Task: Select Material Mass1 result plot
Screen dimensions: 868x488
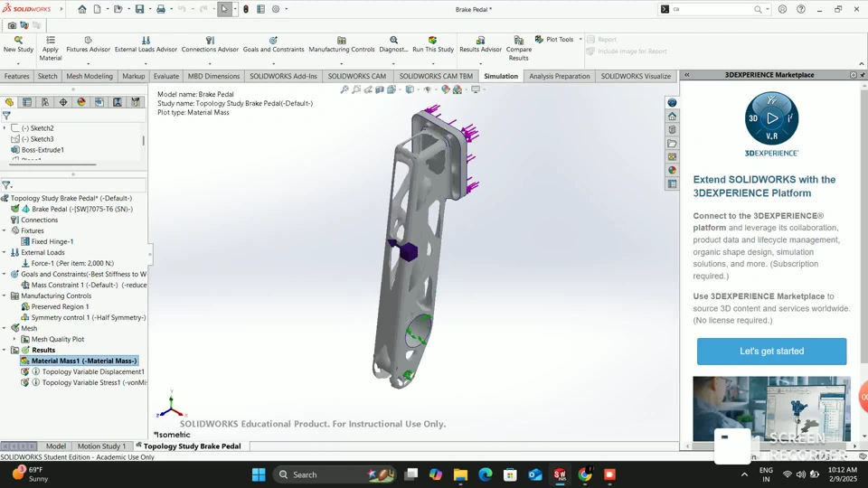Action: [x=80, y=361]
